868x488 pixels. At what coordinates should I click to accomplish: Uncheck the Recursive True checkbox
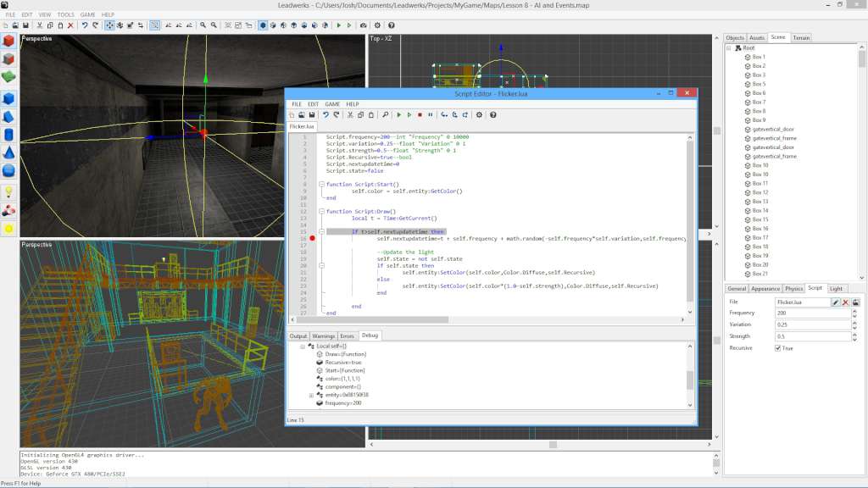point(778,348)
